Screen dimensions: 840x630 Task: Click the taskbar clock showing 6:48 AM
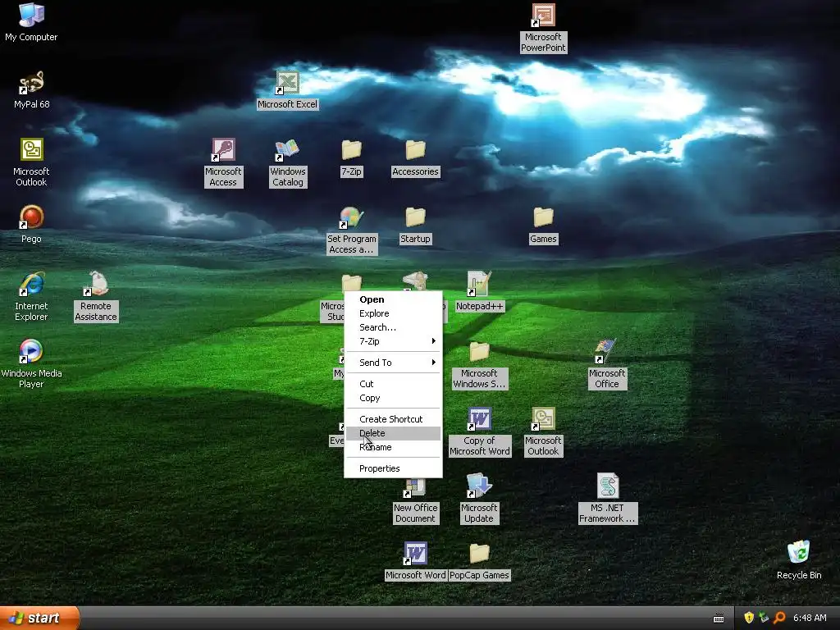click(x=810, y=619)
